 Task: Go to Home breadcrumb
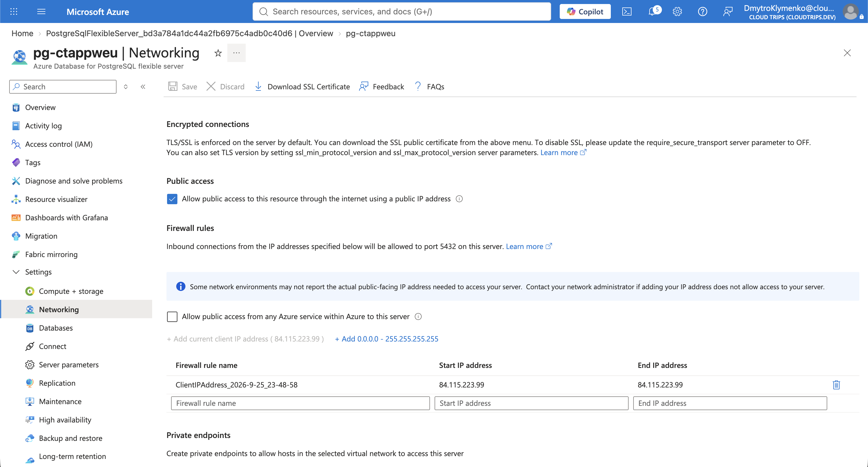[x=22, y=33]
